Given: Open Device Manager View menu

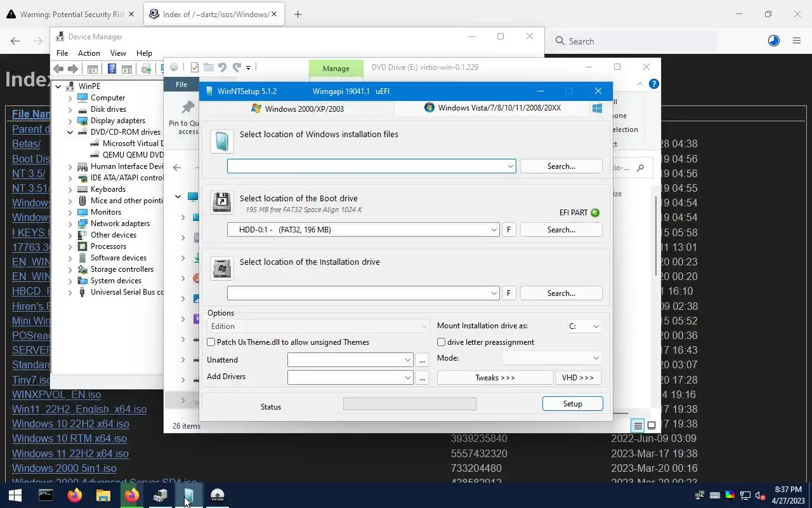Looking at the screenshot, I should [x=118, y=53].
